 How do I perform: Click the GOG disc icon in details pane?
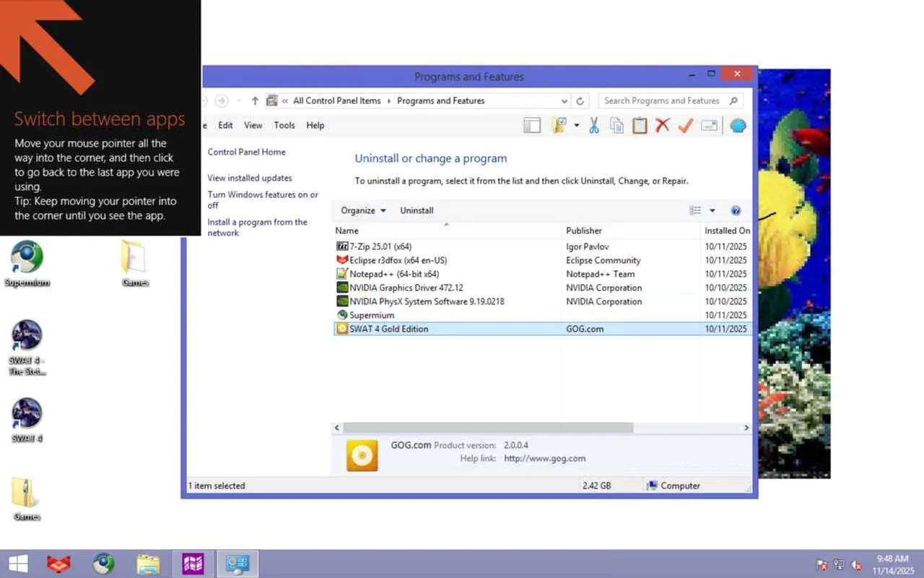click(362, 456)
